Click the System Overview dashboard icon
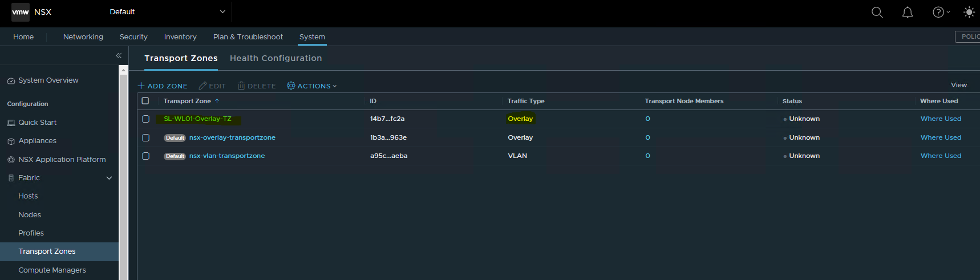Screen dimensions: 980x280 pos(11,81)
